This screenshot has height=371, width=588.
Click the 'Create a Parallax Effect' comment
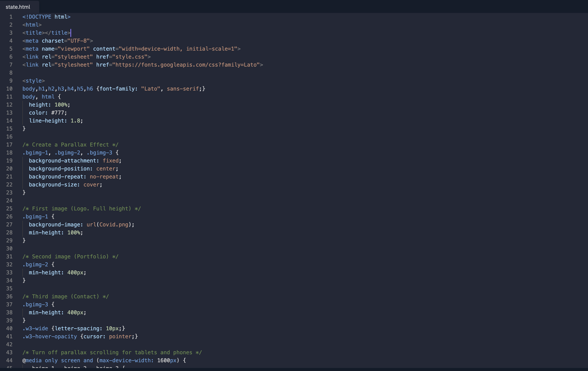tap(70, 145)
